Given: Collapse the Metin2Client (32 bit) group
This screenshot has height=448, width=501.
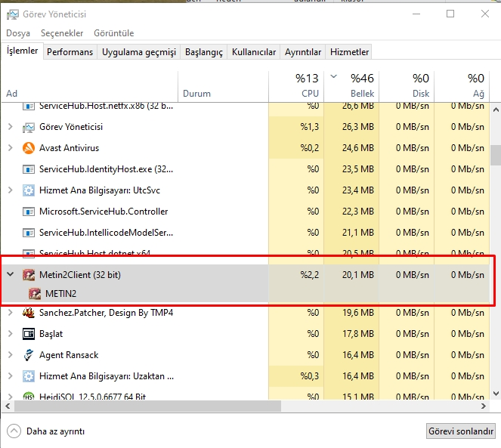Looking at the screenshot, I should pos(11,274).
